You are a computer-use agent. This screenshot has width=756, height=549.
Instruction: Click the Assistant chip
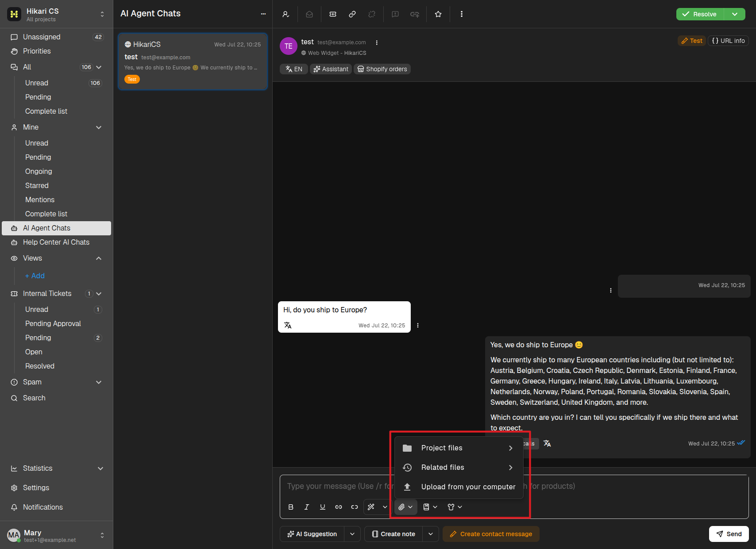tap(331, 69)
